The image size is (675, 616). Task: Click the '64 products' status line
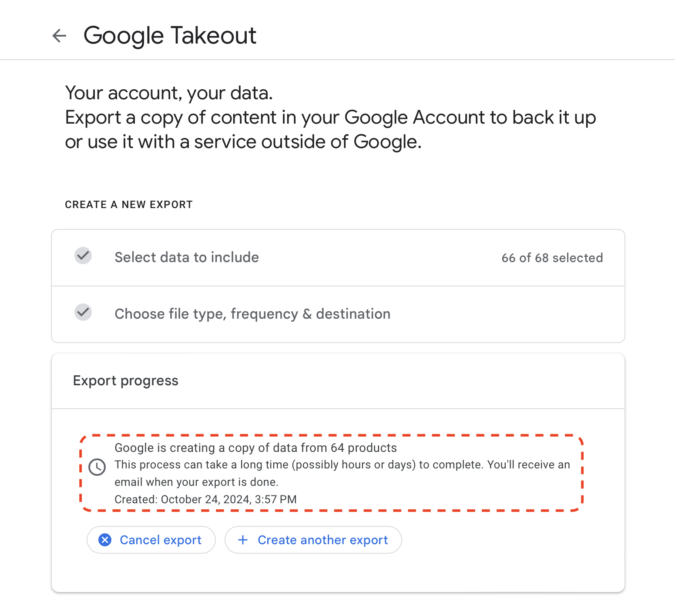255,448
